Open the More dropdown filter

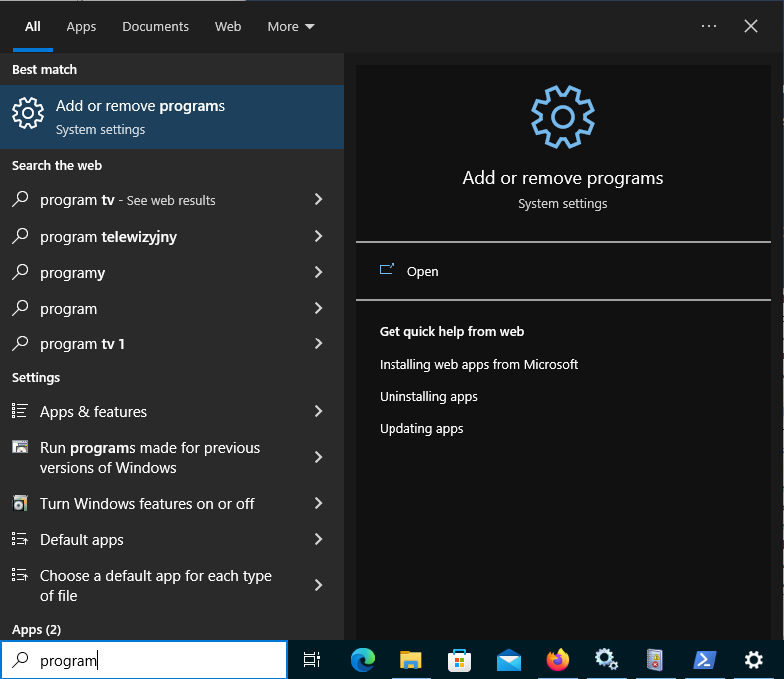pyautogui.click(x=290, y=27)
